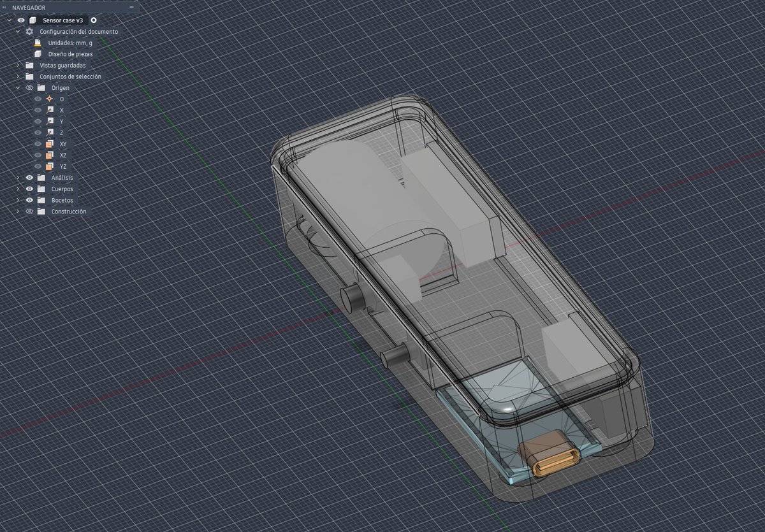The width and height of the screenshot is (765, 532).
Task: Hide the Análisis folder via eye icon
Action: (x=29, y=178)
